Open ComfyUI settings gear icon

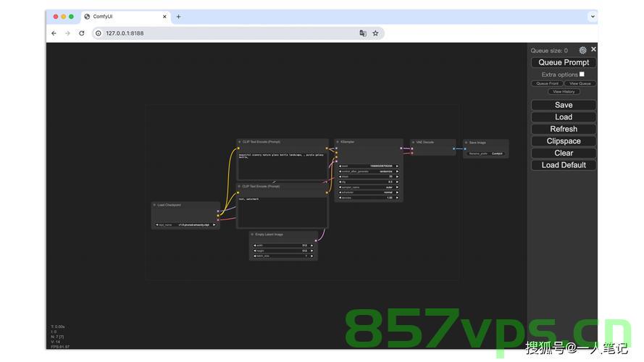pos(582,50)
